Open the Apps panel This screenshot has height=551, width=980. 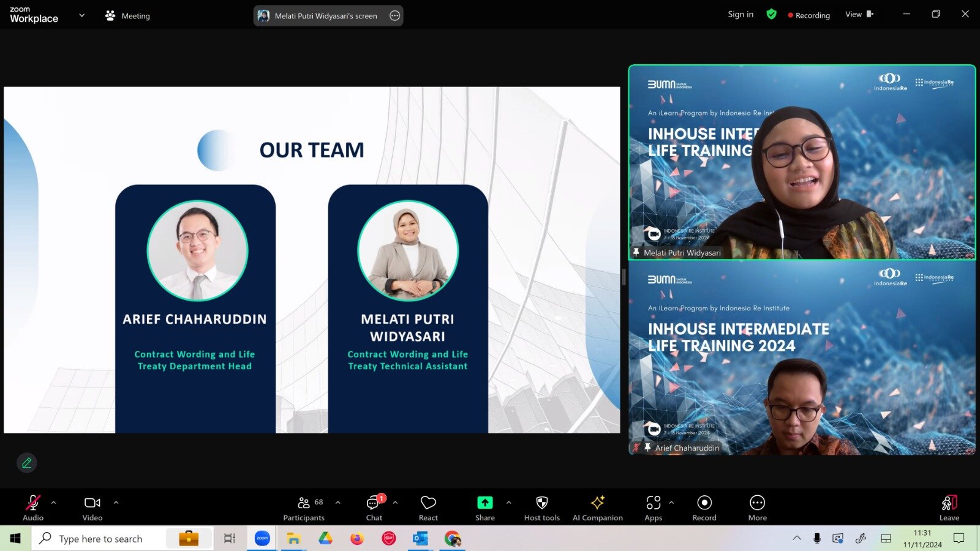(x=654, y=508)
